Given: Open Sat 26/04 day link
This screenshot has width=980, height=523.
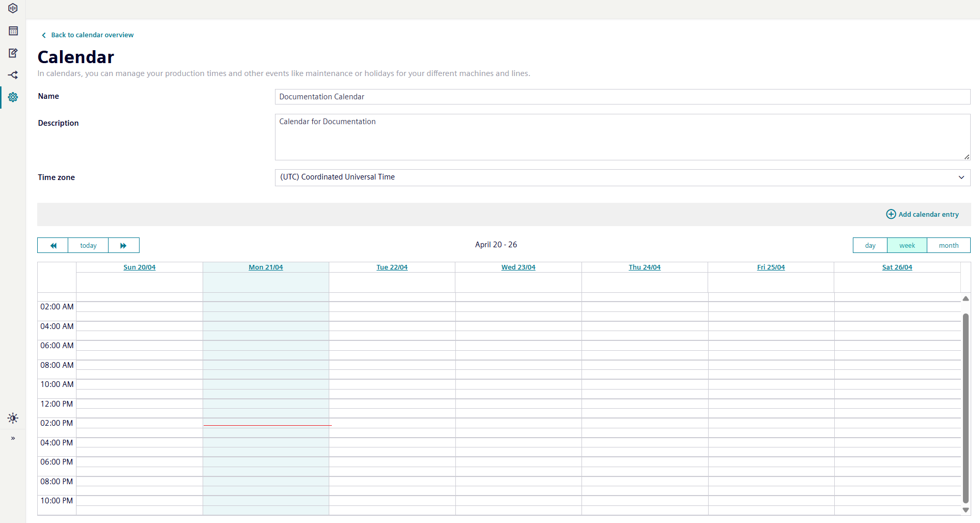Looking at the screenshot, I should pos(897,267).
